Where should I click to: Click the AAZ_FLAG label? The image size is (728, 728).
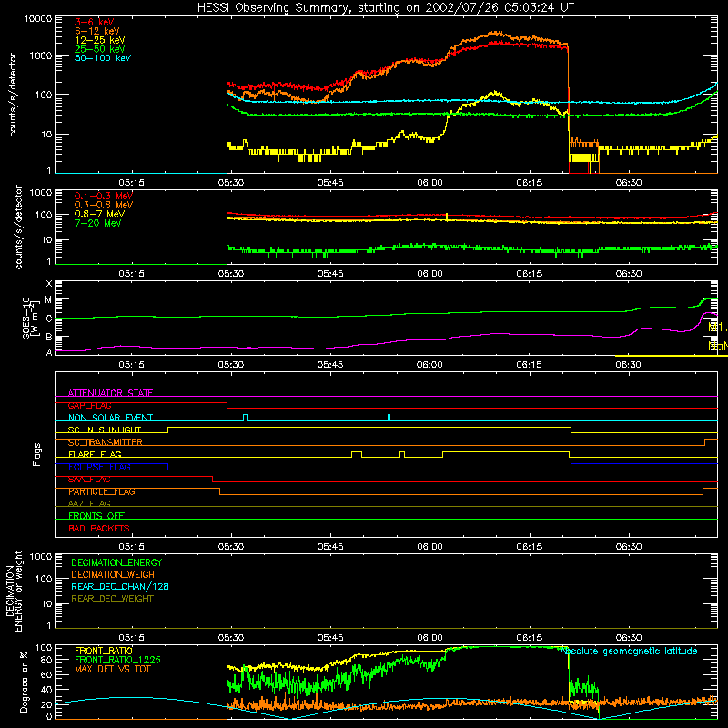[x=89, y=503]
